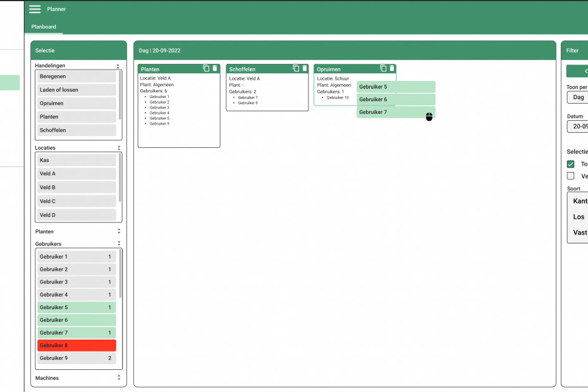
Task: Copy the Schoffelen task card
Action: [x=295, y=68]
